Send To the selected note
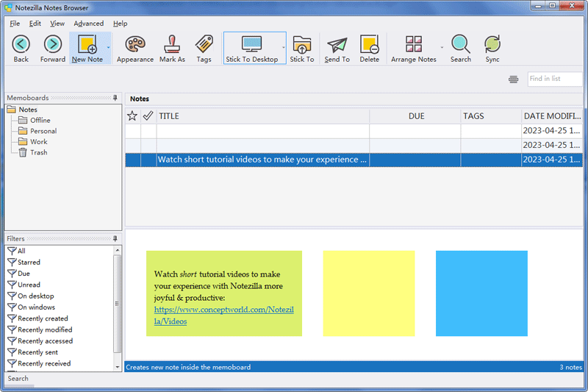 point(337,49)
